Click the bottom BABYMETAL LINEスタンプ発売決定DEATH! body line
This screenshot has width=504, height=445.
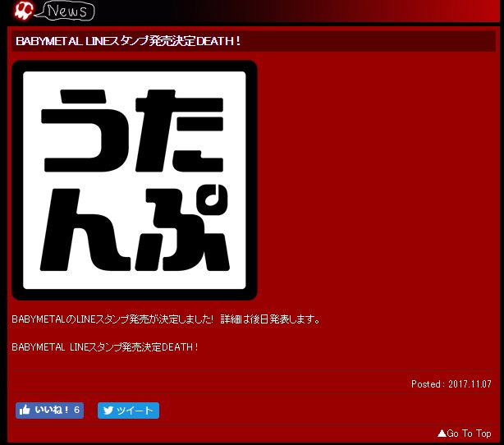point(105,347)
